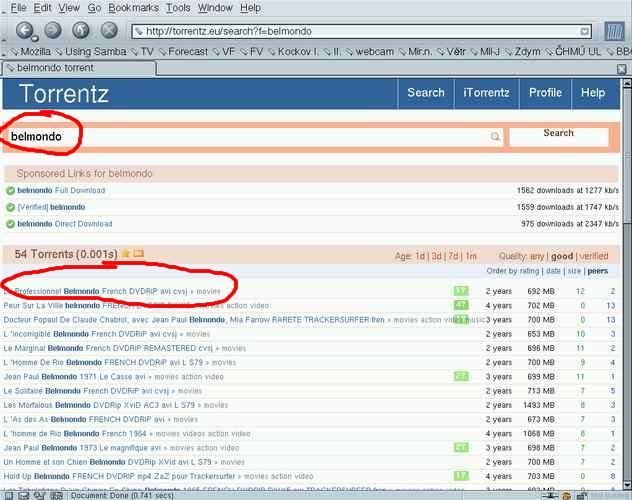Open the Mozilla bookmark
The height and width of the screenshot is (500, 632).
point(31,52)
